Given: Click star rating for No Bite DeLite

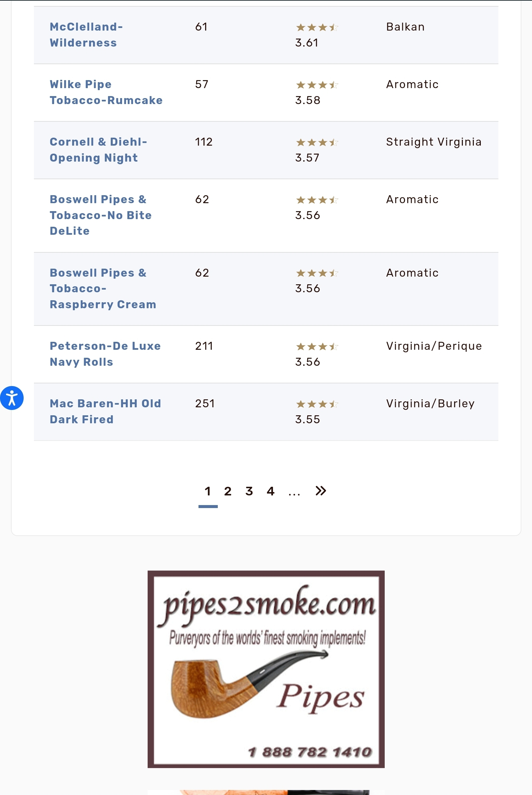Looking at the screenshot, I should (317, 200).
